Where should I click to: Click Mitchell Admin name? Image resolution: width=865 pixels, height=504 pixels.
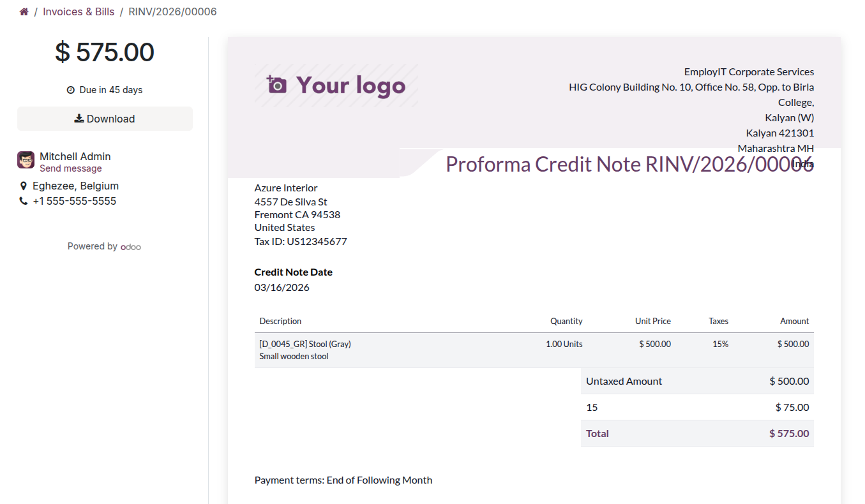tap(75, 156)
